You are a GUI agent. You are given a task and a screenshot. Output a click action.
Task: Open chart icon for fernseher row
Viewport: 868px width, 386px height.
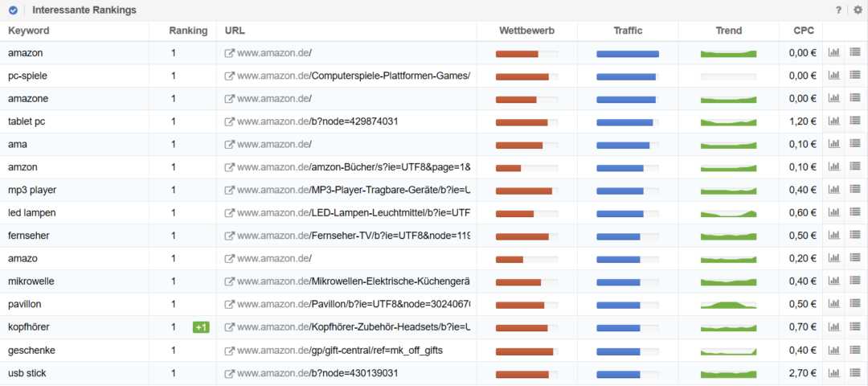pyautogui.click(x=833, y=236)
